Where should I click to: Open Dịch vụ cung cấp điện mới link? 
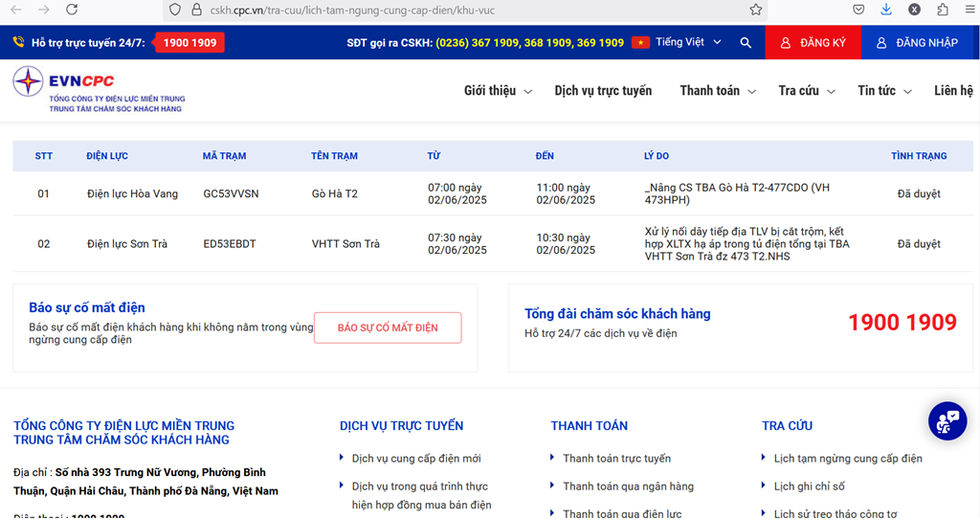point(416,458)
